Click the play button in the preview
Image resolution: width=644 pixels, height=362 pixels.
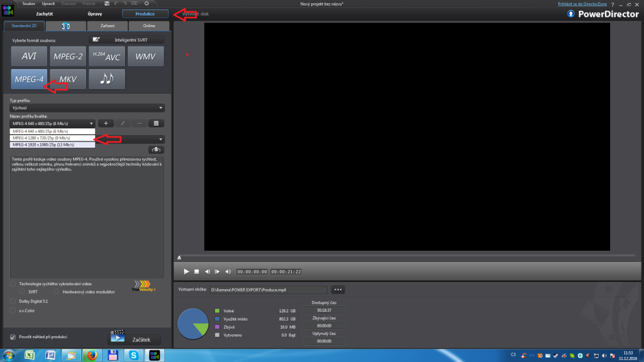point(186,271)
